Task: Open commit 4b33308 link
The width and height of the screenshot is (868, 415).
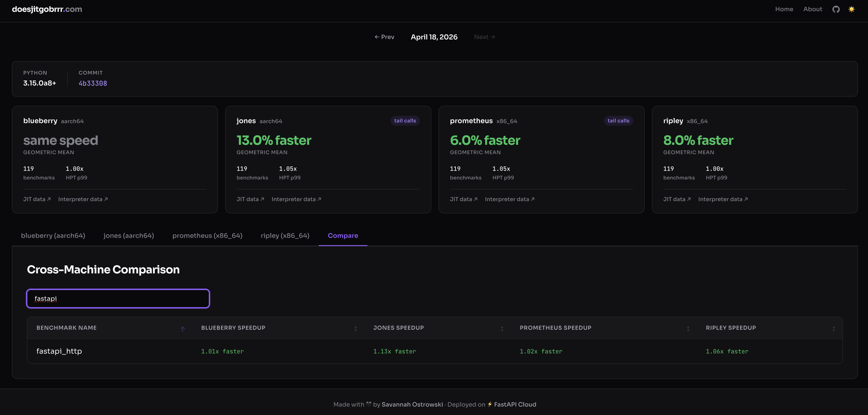Action: pos(93,83)
